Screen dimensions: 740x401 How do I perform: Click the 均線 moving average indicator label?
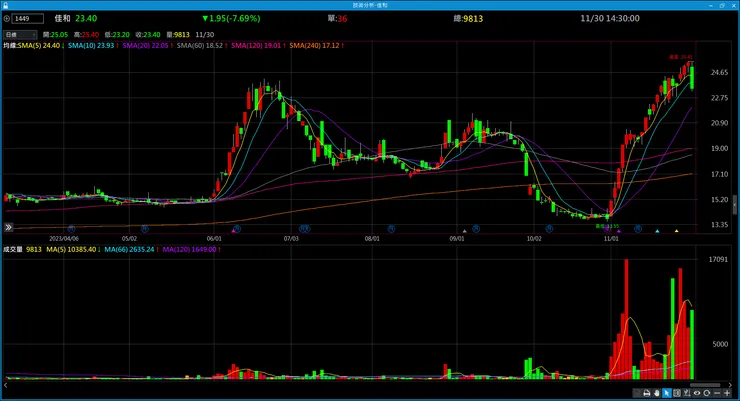click(10, 46)
